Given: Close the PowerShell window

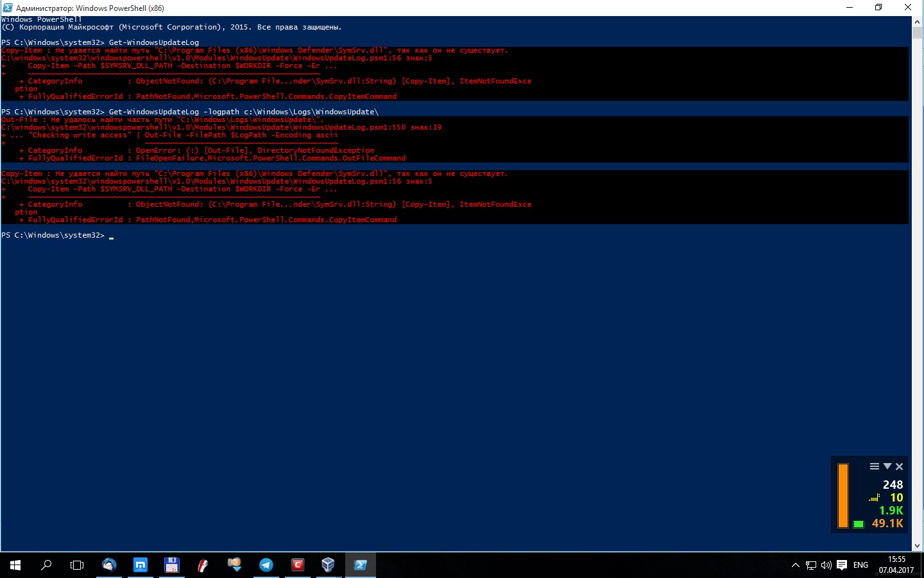Looking at the screenshot, I should tap(908, 8).
